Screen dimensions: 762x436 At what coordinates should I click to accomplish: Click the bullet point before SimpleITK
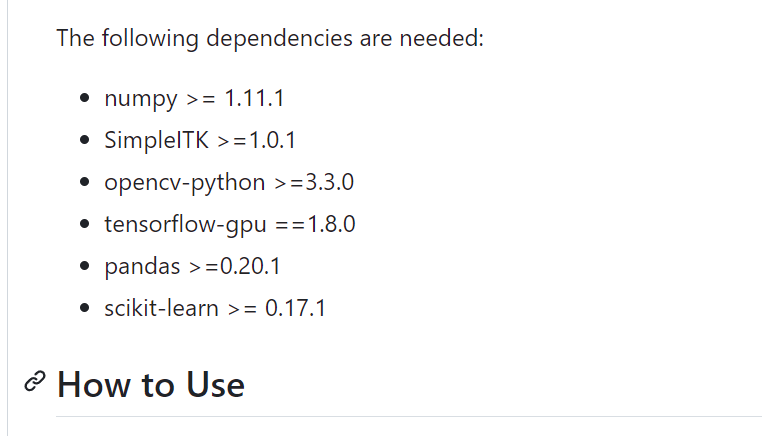[x=85, y=140]
